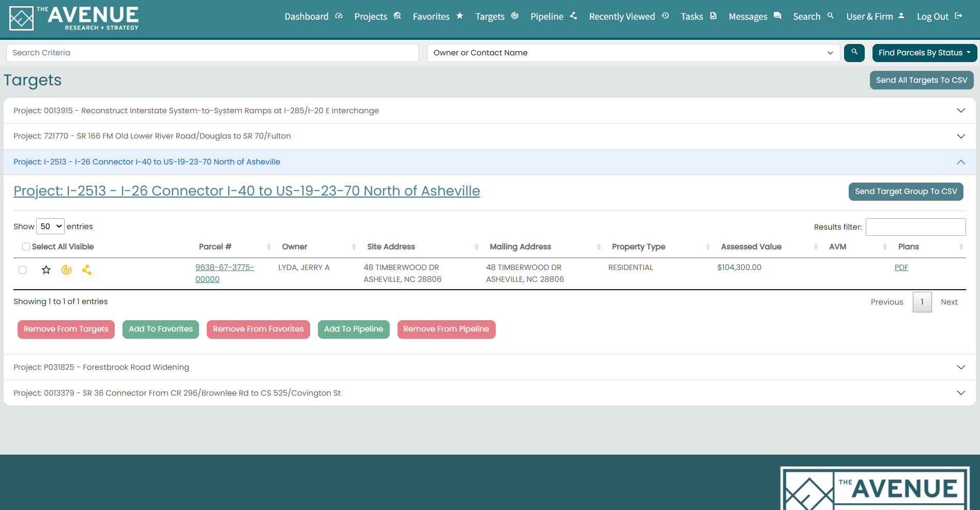Collapse Project I-2513 I-26 Connector accordion
This screenshot has width=980, height=510.
click(x=489, y=162)
